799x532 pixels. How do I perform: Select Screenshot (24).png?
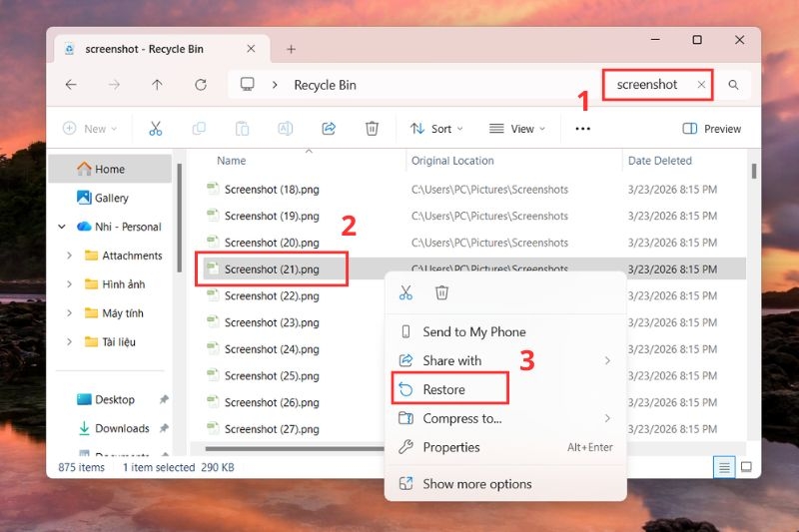[272, 349]
